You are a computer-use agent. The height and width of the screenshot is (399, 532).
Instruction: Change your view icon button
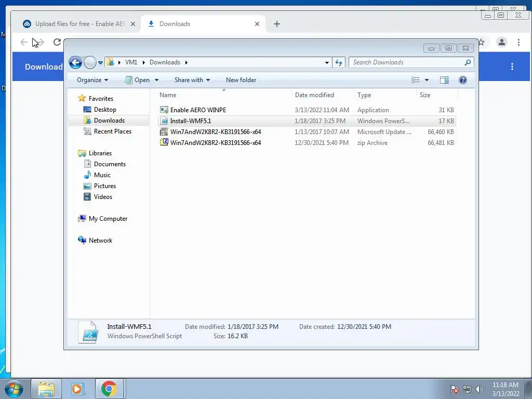pyautogui.click(x=415, y=80)
